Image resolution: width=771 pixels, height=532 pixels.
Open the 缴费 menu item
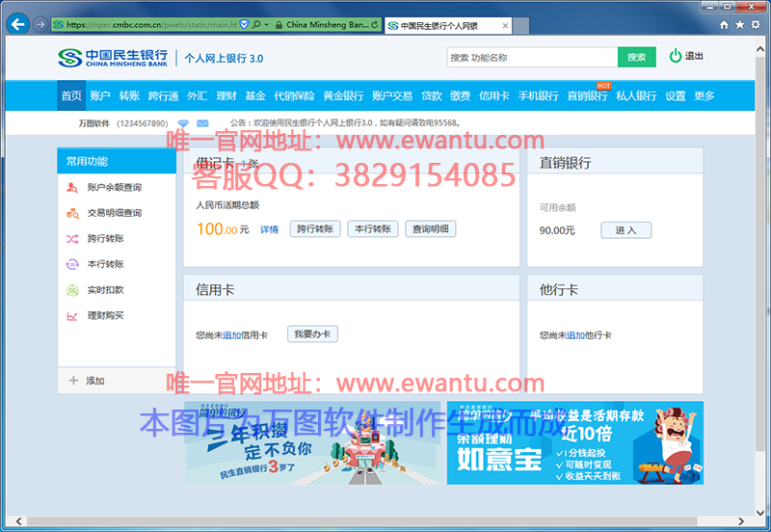pyautogui.click(x=461, y=95)
